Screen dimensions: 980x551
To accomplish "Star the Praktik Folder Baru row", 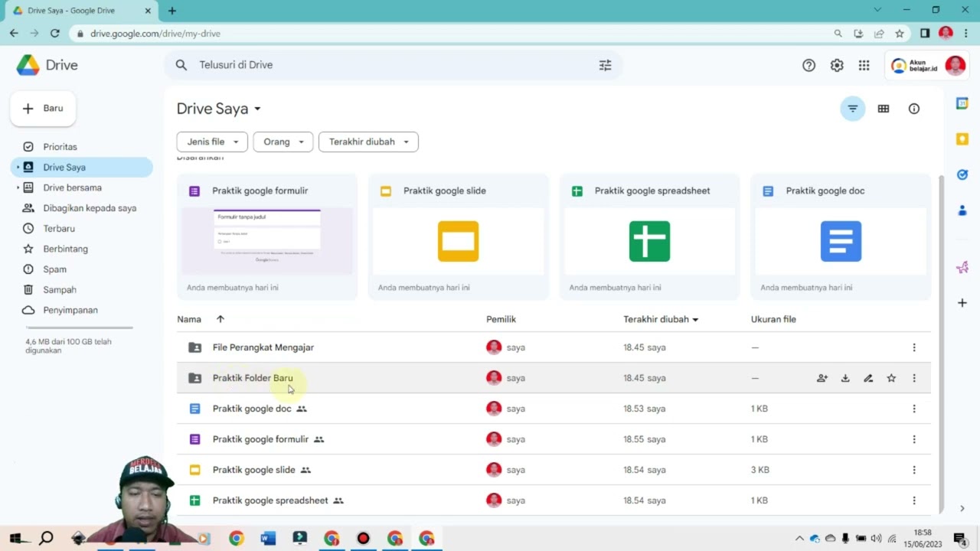I will pyautogui.click(x=891, y=378).
